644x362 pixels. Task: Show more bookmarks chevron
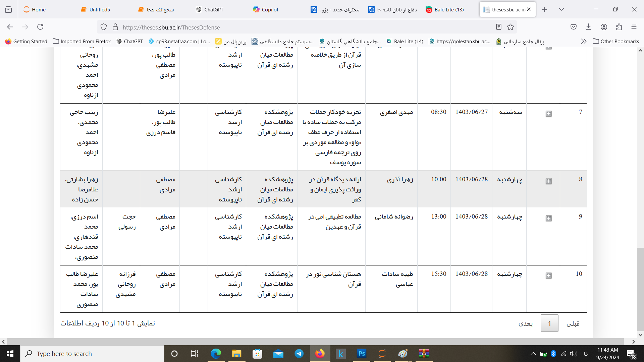pyautogui.click(x=584, y=41)
